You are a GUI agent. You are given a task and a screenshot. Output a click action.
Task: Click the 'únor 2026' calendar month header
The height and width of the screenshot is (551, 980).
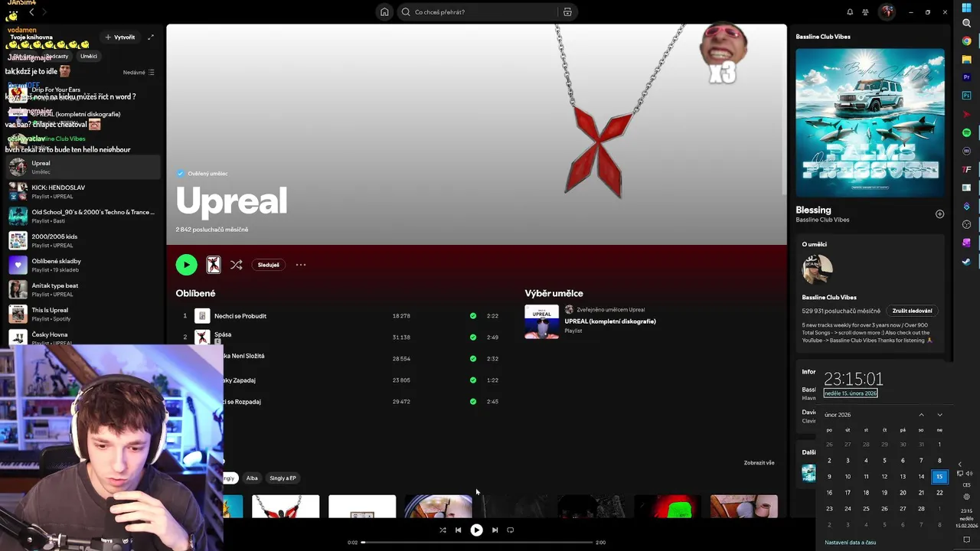[838, 415]
